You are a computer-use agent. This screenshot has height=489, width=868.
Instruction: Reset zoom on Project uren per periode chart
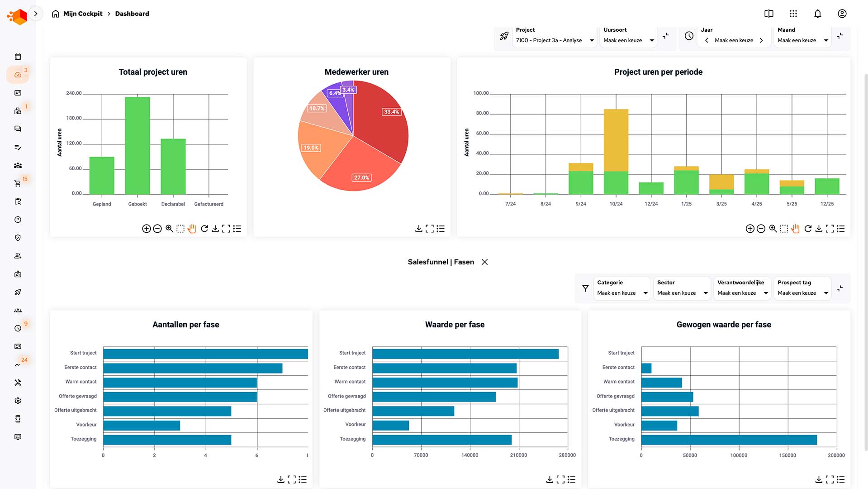click(x=808, y=229)
